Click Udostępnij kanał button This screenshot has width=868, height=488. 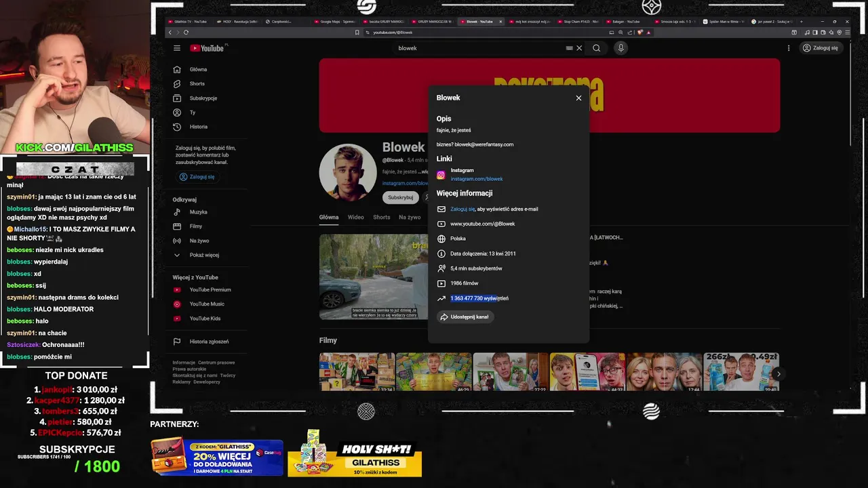tap(465, 317)
